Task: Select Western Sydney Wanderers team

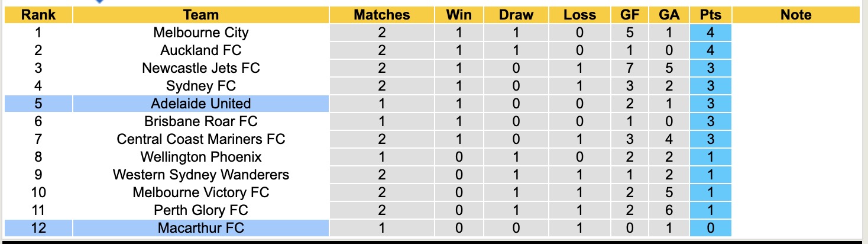Action: coord(201,175)
